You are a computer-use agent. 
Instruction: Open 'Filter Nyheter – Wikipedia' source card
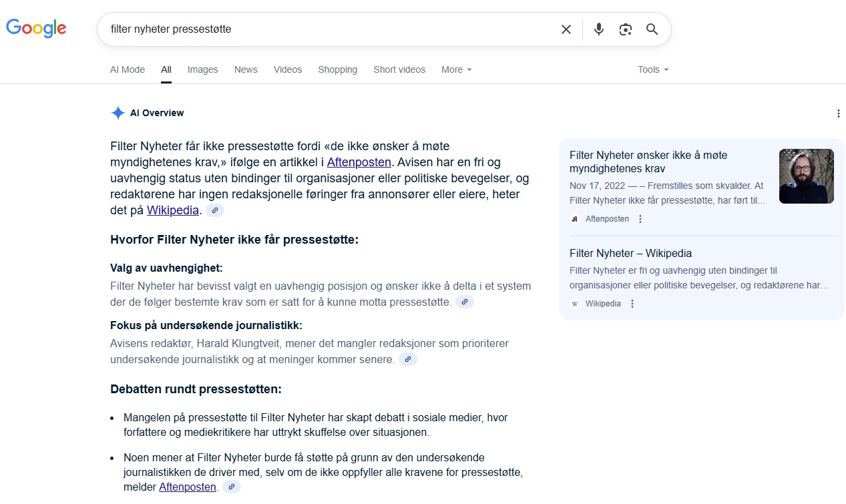tap(630, 254)
